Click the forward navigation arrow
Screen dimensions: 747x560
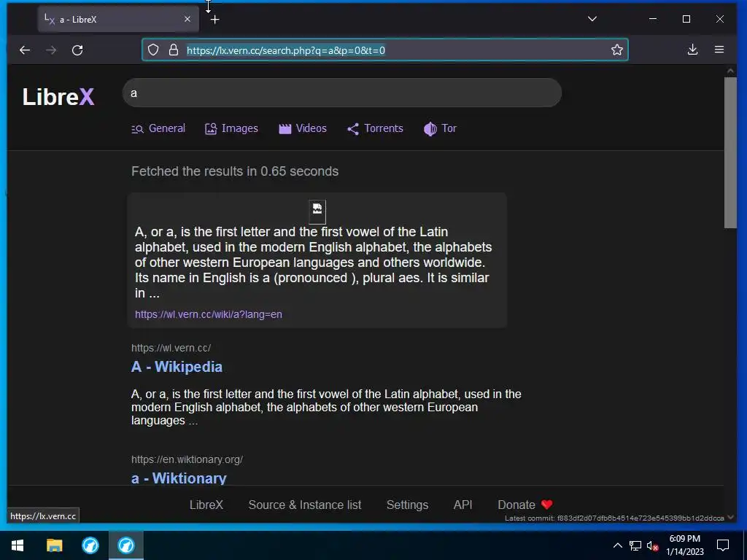51,50
